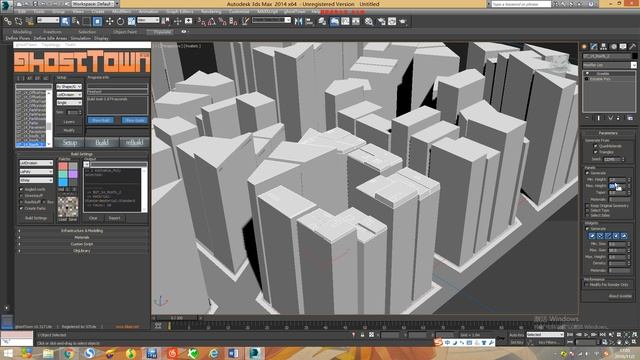This screenshot has height=360, width=640.
Task: Click the About Greeble button
Action: click(620, 296)
